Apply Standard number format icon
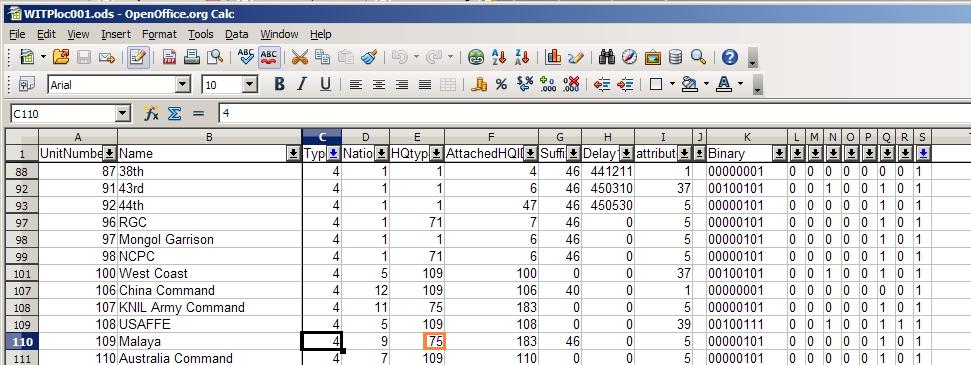Image resolution: width=971 pixels, height=365 pixels. click(x=525, y=84)
